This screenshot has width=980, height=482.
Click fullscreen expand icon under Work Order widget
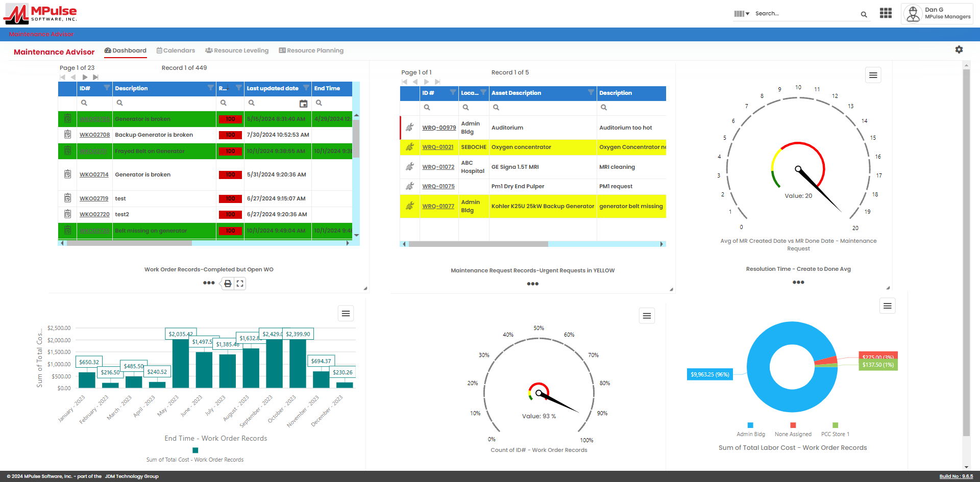pos(240,284)
